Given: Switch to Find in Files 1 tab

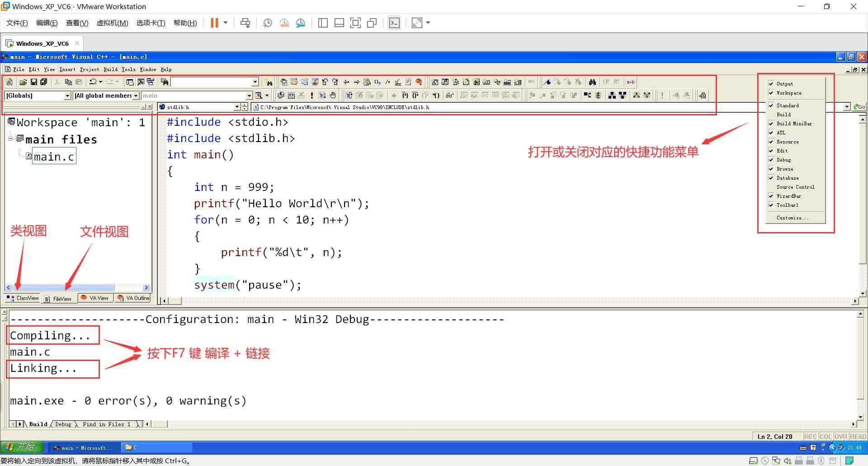Looking at the screenshot, I should [x=106, y=424].
